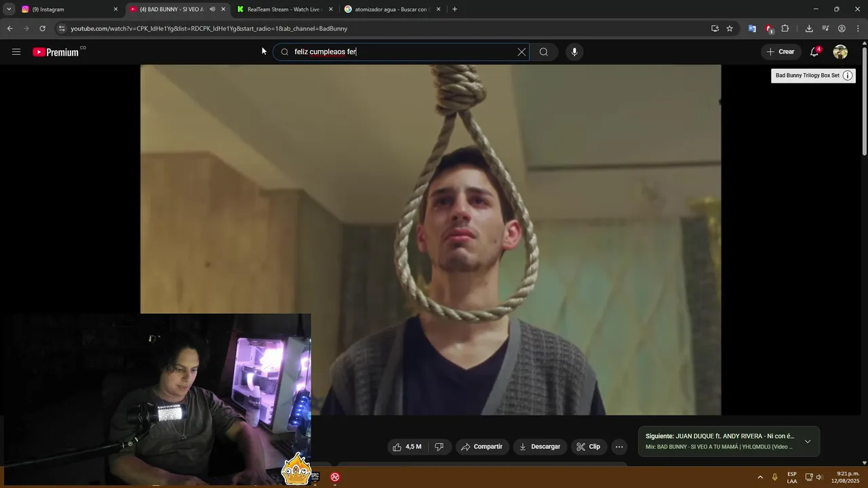The image size is (868, 488).
Task: Submit search with the magnifier button
Action: pos(544,52)
